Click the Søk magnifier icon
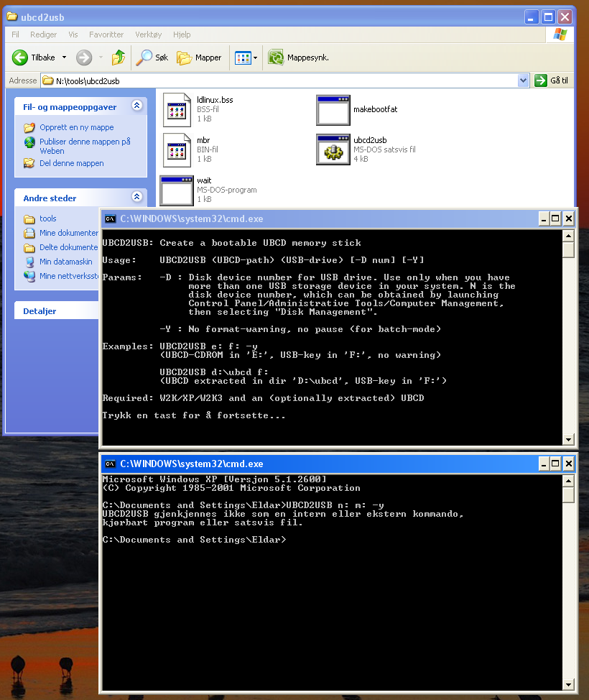This screenshot has width=589, height=700. tap(144, 57)
